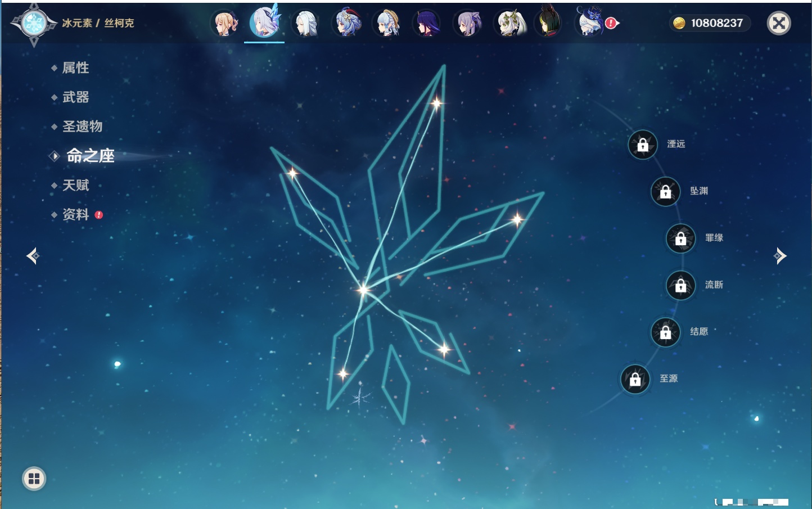Open the locked 罪缘 constellation node
812x509 pixels.
point(681,238)
